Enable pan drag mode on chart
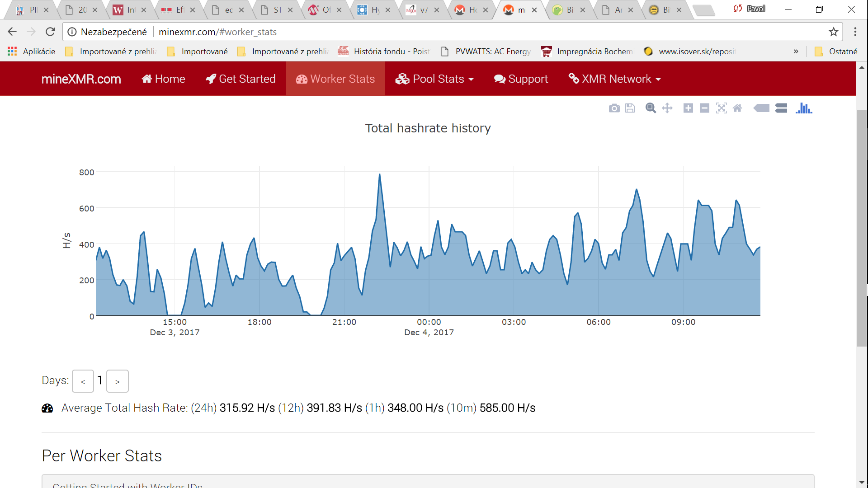This screenshot has width=868, height=488. click(667, 108)
